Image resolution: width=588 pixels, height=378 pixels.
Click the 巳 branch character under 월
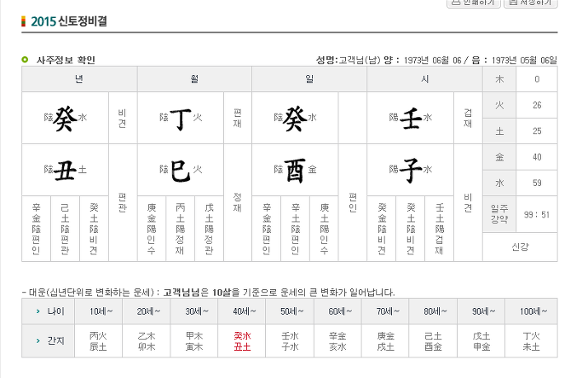pos(181,170)
